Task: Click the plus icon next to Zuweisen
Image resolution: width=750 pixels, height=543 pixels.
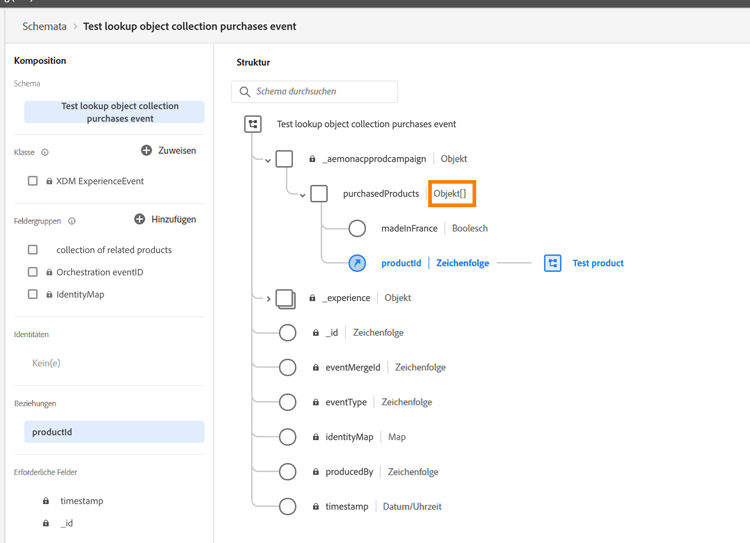Action: coord(146,151)
